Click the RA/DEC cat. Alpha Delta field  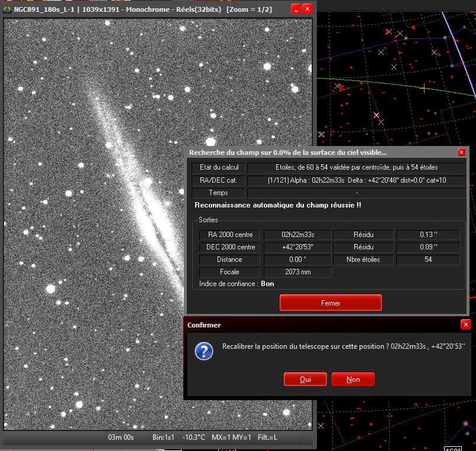click(x=357, y=180)
